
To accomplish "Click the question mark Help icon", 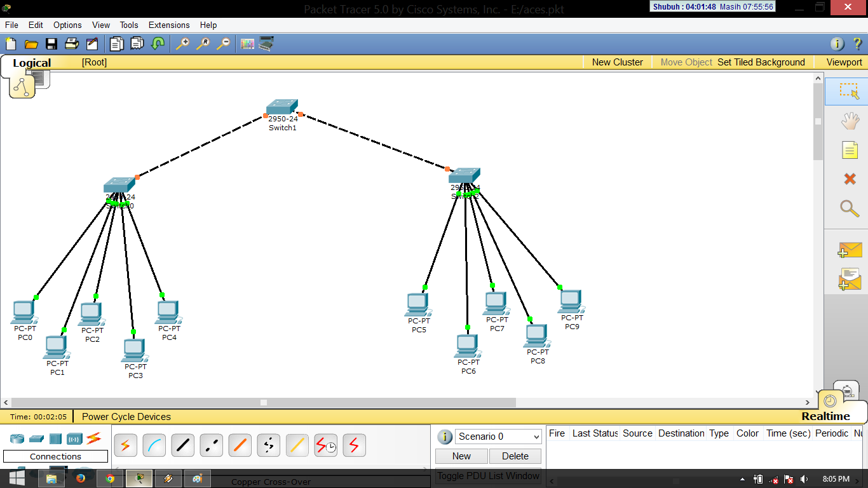I will tap(857, 44).
